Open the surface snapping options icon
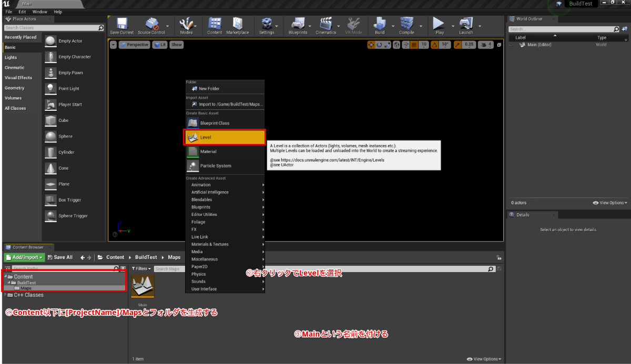The image size is (631, 364). click(x=405, y=45)
